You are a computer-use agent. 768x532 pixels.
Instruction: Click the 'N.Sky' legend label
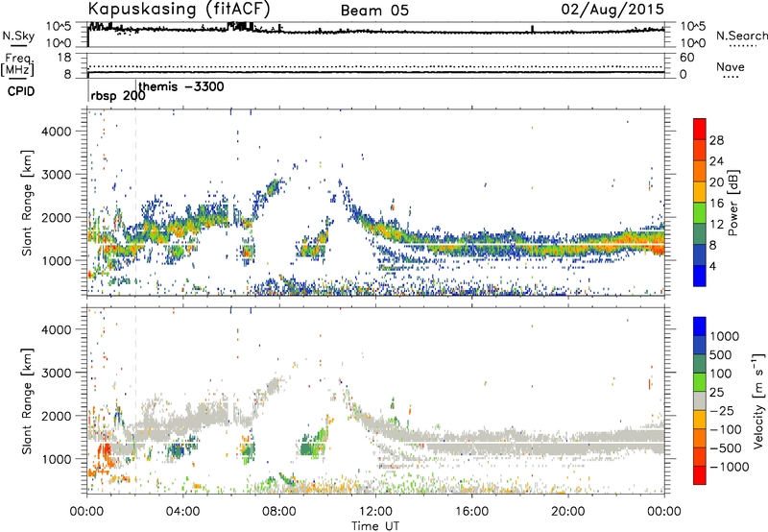click(18, 36)
